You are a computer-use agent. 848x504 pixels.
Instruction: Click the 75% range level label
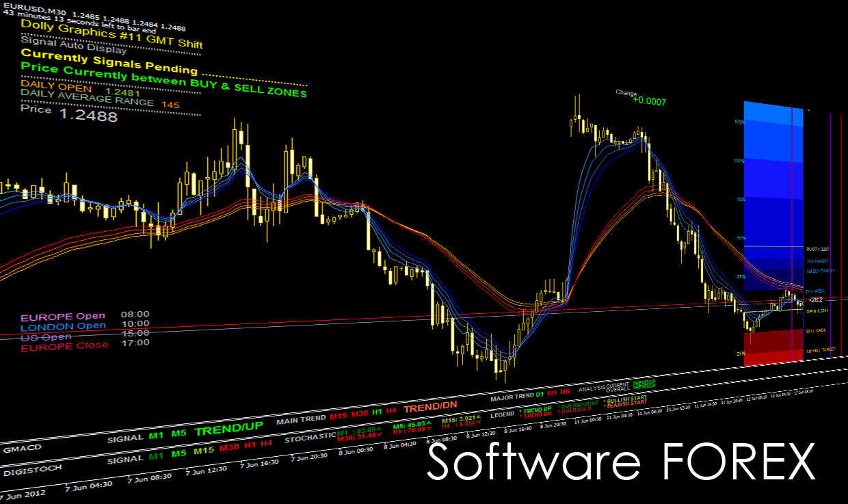pyautogui.click(x=739, y=200)
